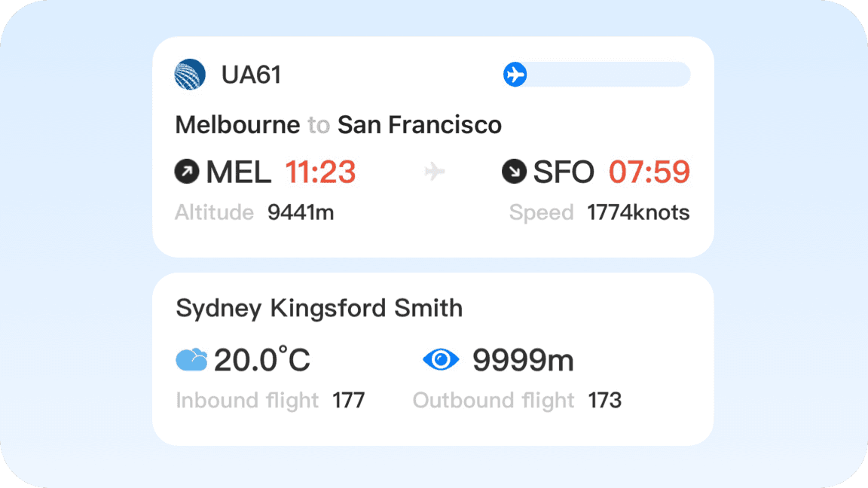Screen dimensions: 868x488
Task: Click the SFO arrival arrow icon
Action: coord(514,172)
